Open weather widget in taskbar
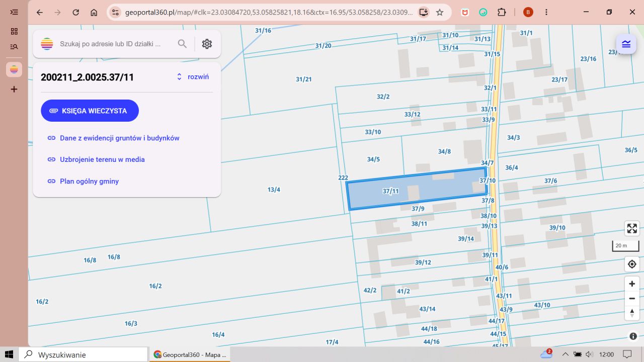Viewport: 644px width, 362px height. tap(546, 354)
